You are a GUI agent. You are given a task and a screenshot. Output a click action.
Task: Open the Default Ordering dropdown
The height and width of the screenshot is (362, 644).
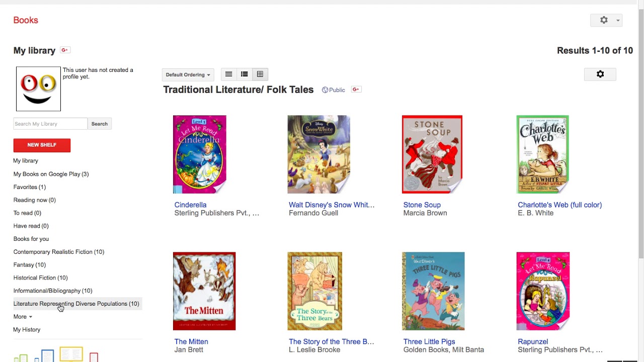(x=188, y=74)
